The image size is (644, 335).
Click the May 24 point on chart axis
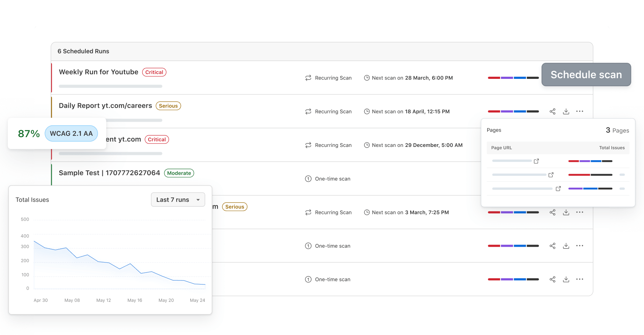(198, 300)
